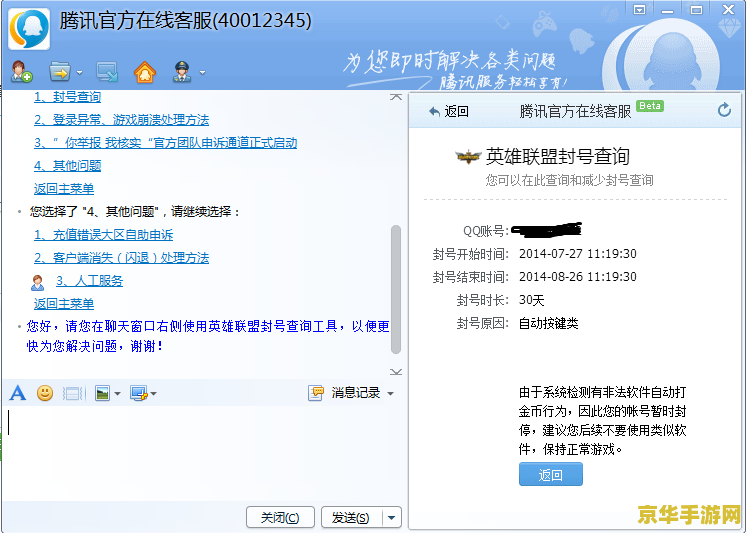This screenshot has height=533, width=747.
Task: Type in the chat message input area
Action: click(x=204, y=453)
